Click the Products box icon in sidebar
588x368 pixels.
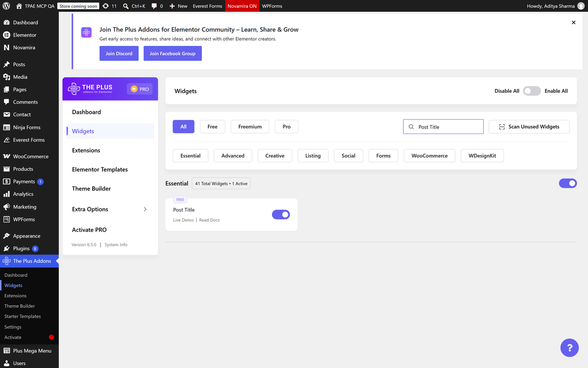coord(6,169)
